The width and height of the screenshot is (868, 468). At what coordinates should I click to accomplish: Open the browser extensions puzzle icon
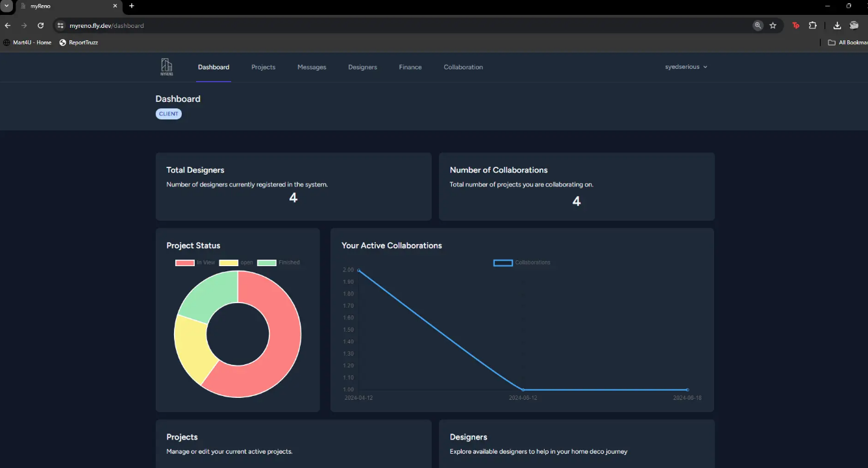click(812, 25)
